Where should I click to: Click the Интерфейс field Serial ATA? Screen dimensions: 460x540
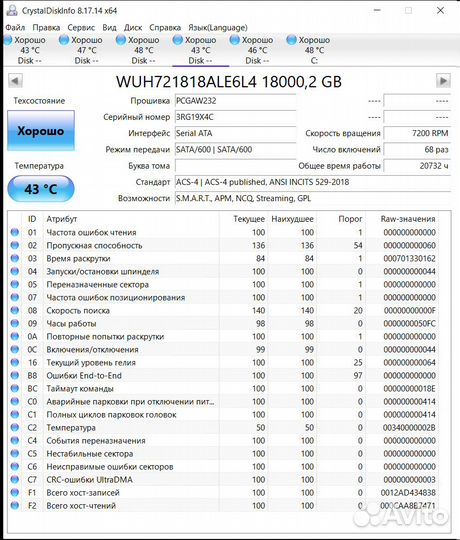[x=236, y=133]
